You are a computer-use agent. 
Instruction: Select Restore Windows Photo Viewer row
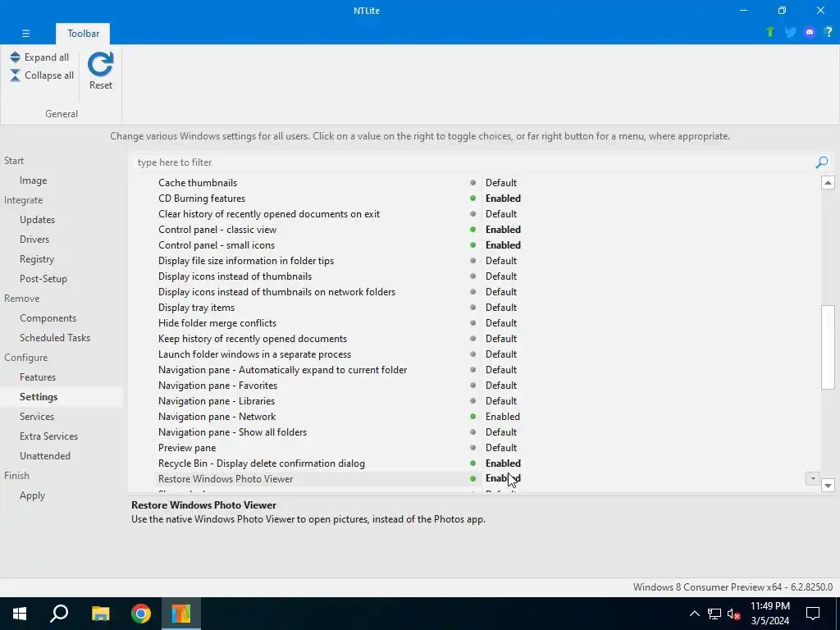point(226,479)
